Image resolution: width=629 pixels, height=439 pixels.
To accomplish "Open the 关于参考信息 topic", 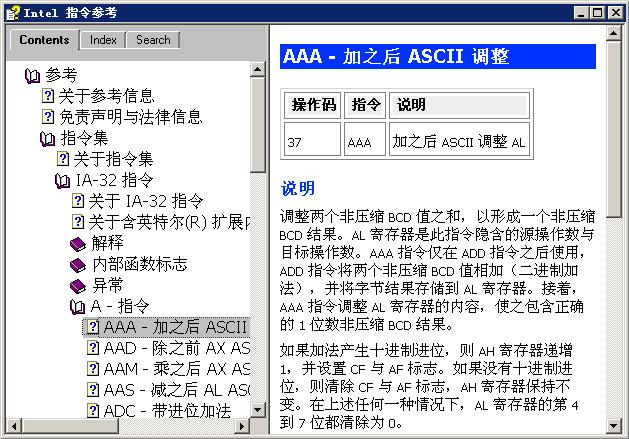I will click(x=106, y=96).
